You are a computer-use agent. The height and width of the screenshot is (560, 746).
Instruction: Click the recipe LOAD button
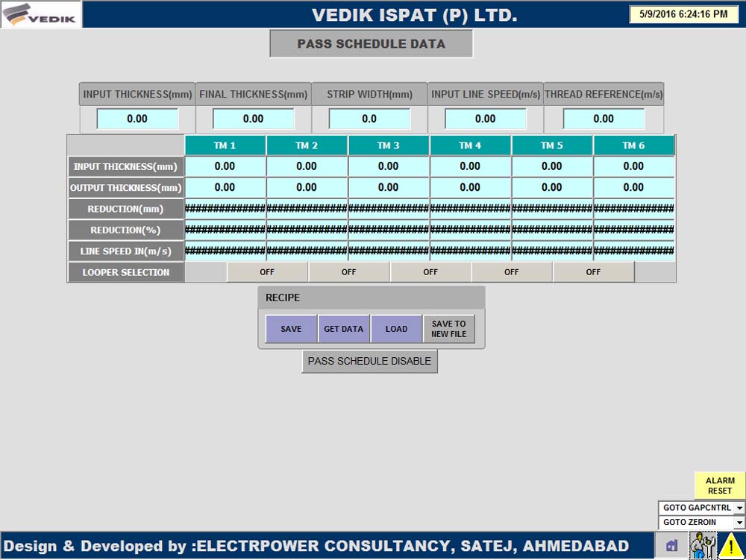tap(396, 329)
